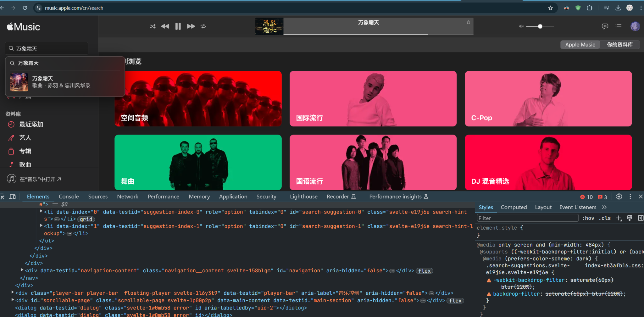Viewport: 644px width, 317px height.
Task: Switch to the Computed styles tab
Action: click(x=514, y=207)
